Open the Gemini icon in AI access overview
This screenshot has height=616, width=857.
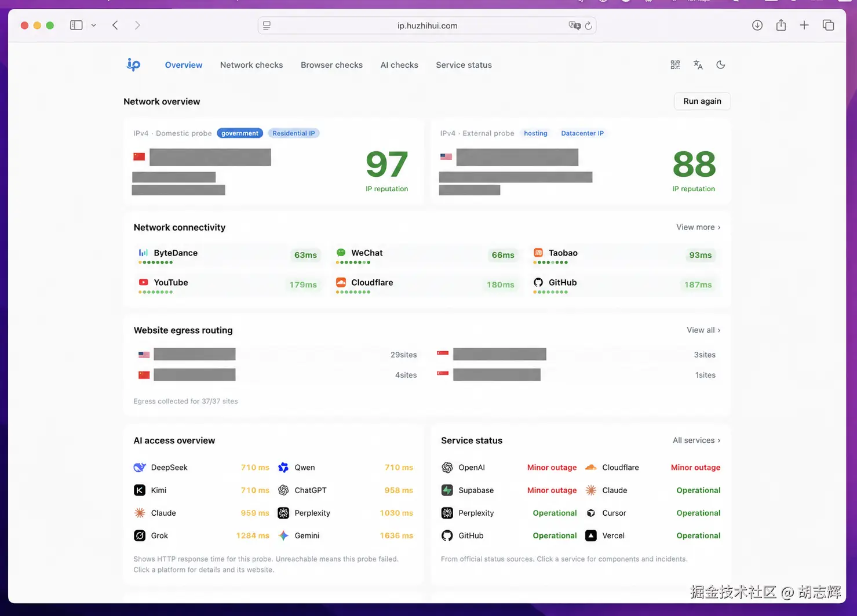point(283,535)
